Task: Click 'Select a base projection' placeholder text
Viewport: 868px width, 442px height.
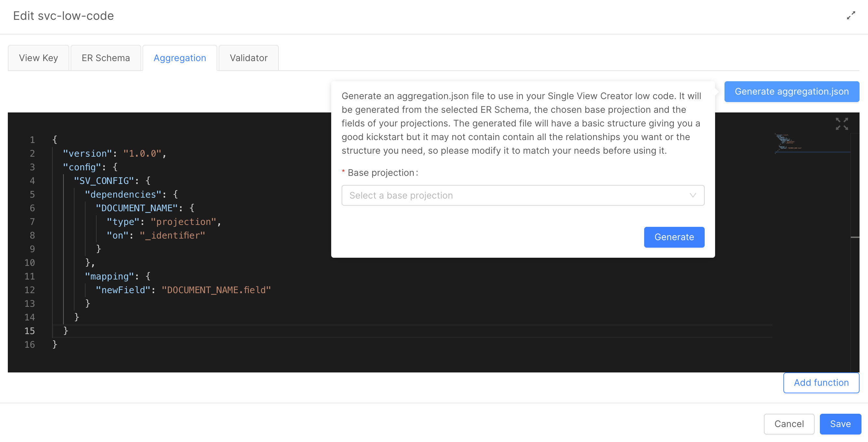Action: pos(401,195)
